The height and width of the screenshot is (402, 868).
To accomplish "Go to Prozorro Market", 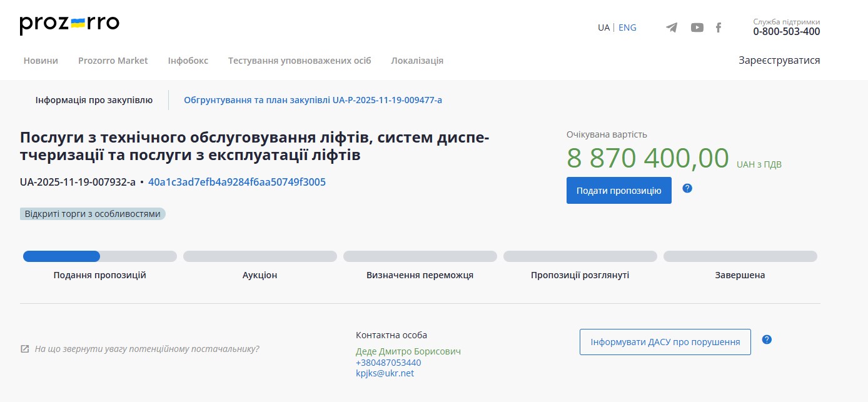I will (x=113, y=61).
